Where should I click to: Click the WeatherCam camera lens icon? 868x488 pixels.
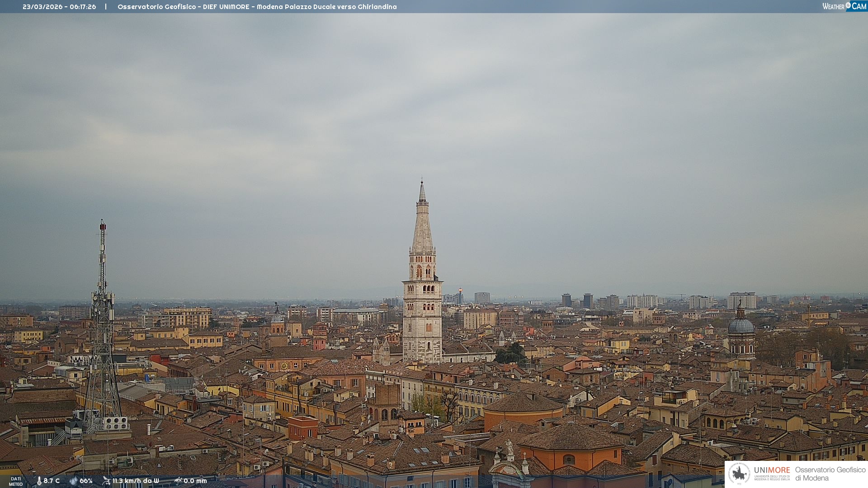(x=848, y=5)
